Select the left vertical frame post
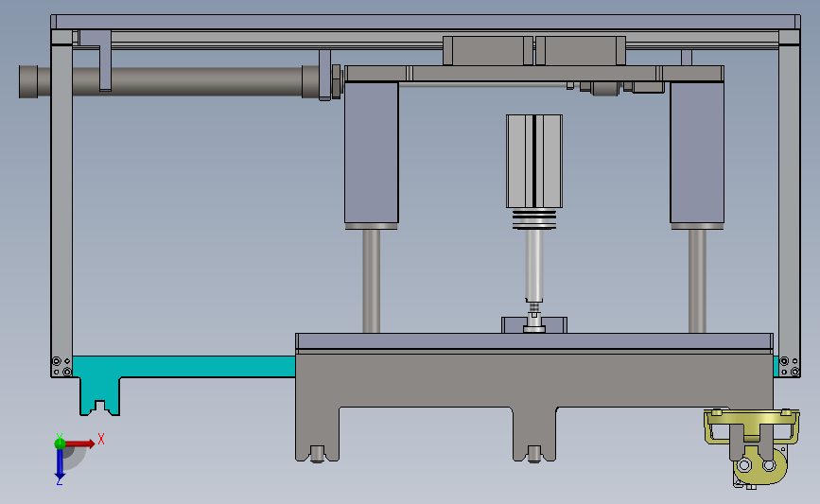This screenshot has height=504, width=820. point(61,204)
